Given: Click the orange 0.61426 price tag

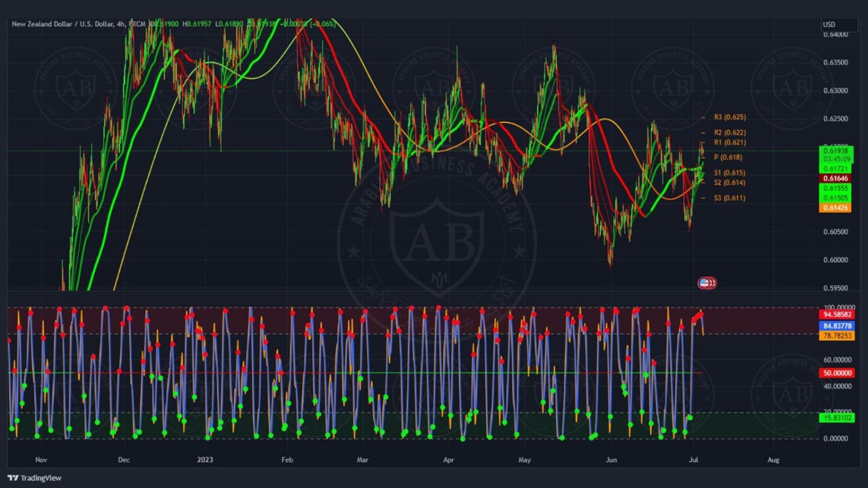Looking at the screenshot, I should (836, 208).
